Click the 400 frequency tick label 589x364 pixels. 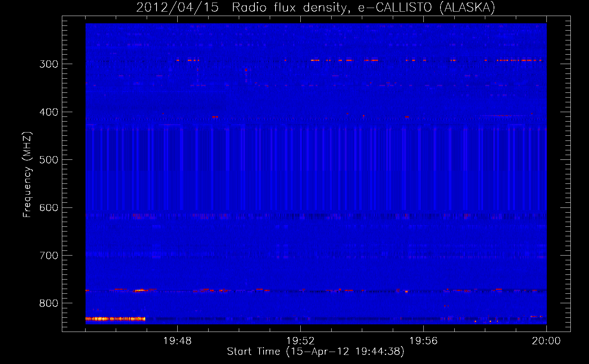[x=49, y=112]
